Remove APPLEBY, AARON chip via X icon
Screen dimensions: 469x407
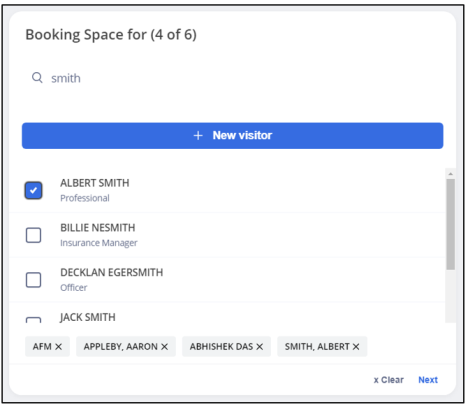(164, 347)
